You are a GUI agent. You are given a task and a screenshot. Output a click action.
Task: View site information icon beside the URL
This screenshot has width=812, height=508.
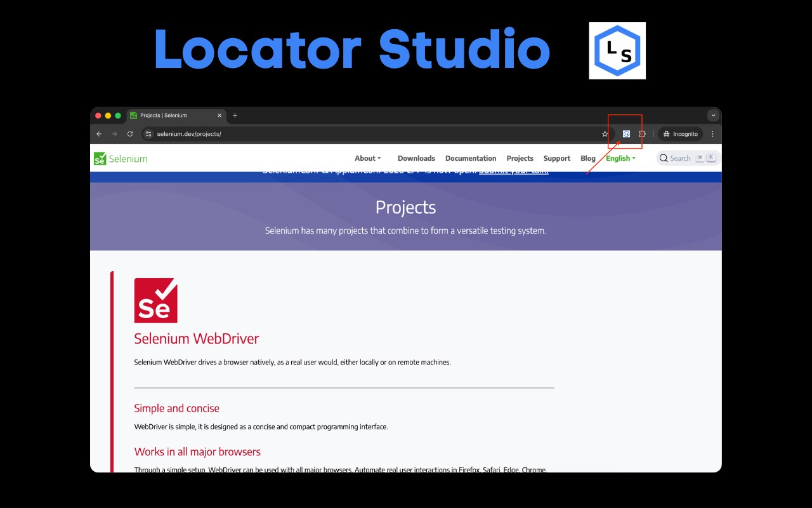click(148, 134)
